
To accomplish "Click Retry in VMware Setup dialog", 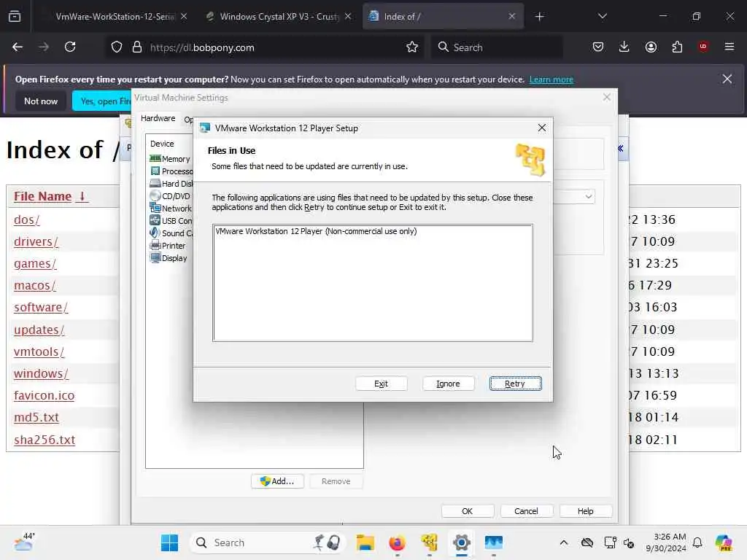I will [x=516, y=384].
